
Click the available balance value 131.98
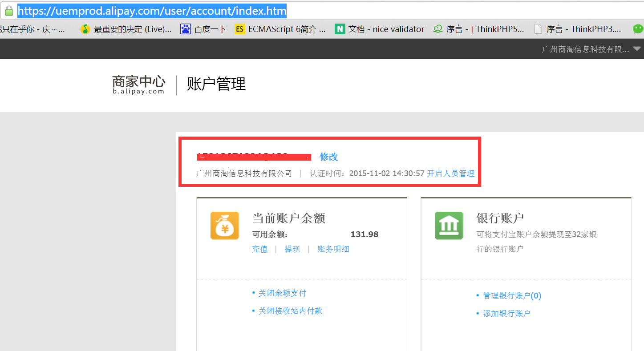(x=365, y=234)
